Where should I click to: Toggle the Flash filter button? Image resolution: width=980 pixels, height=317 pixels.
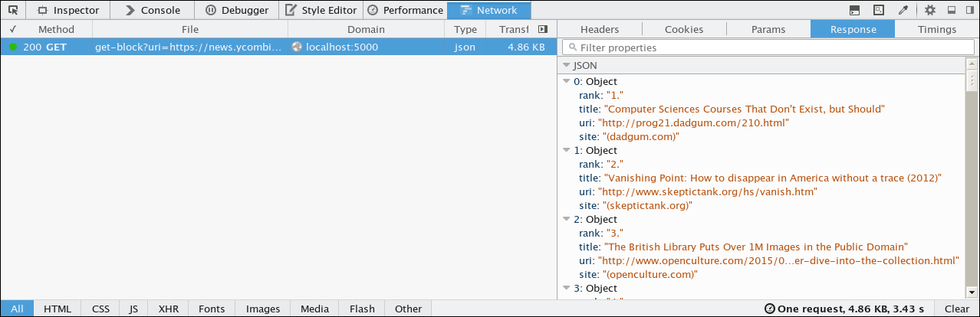pos(362,309)
